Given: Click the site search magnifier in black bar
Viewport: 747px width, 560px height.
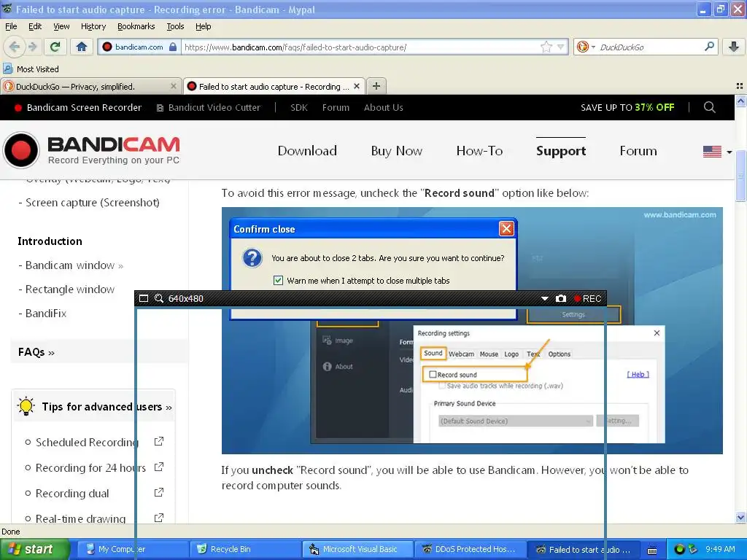Looking at the screenshot, I should point(709,107).
